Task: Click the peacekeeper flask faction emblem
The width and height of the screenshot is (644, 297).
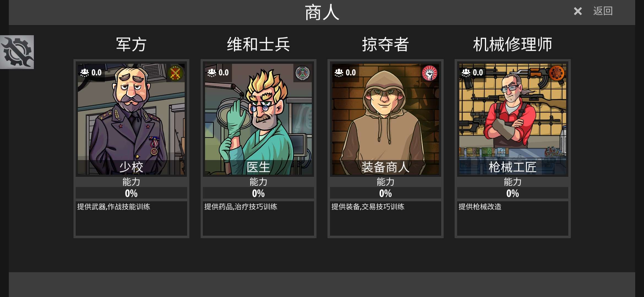Action: [x=302, y=73]
